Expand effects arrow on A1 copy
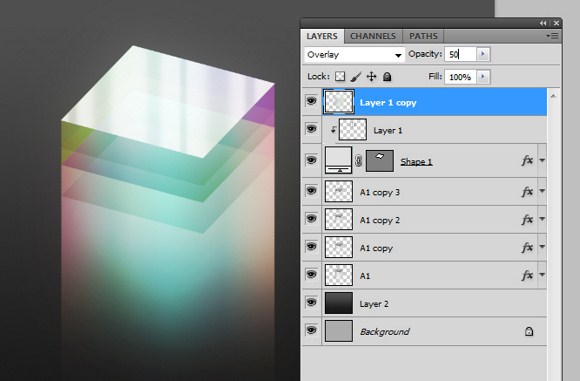580x381 pixels. click(x=542, y=247)
